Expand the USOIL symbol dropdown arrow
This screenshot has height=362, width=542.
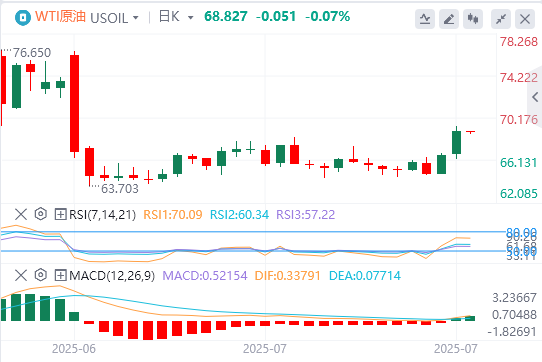pyautogui.click(x=136, y=18)
